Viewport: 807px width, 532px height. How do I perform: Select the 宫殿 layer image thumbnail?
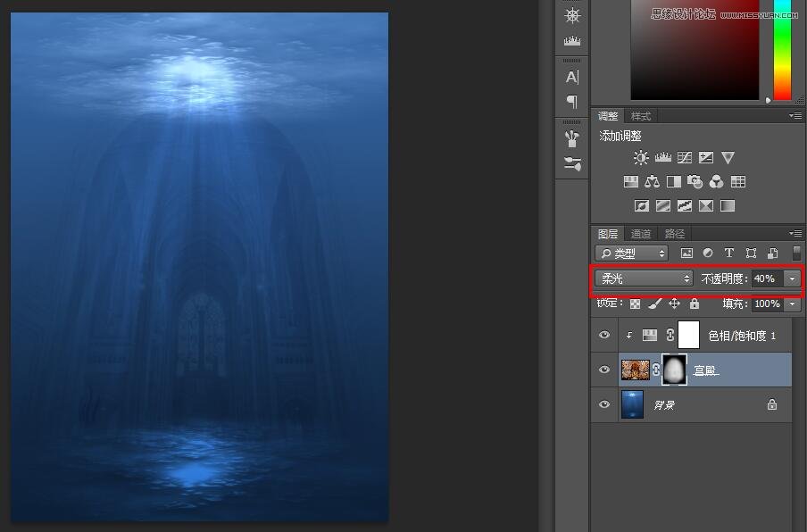coord(635,370)
